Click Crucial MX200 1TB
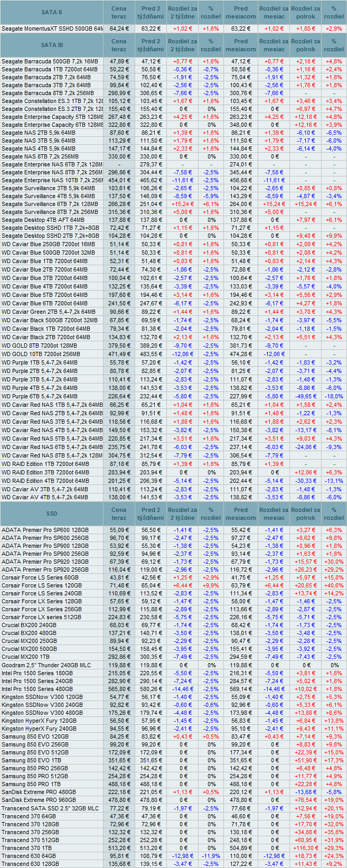 coord(26,657)
